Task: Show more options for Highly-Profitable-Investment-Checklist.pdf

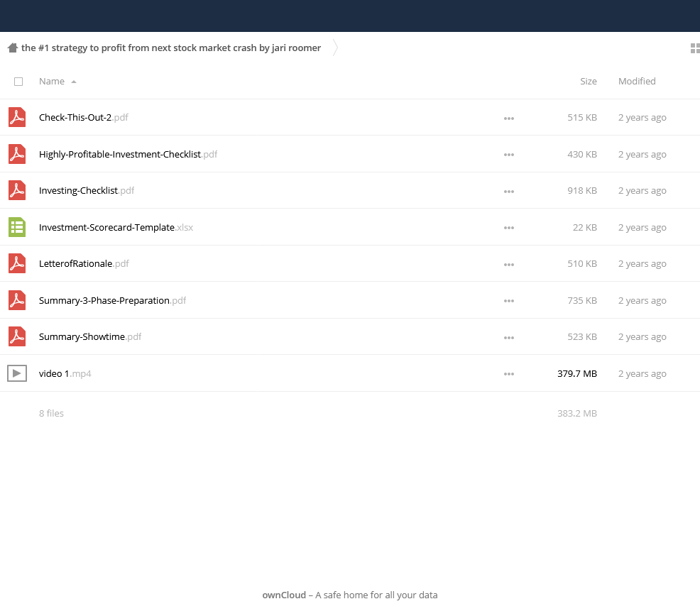Action: pos(509,155)
